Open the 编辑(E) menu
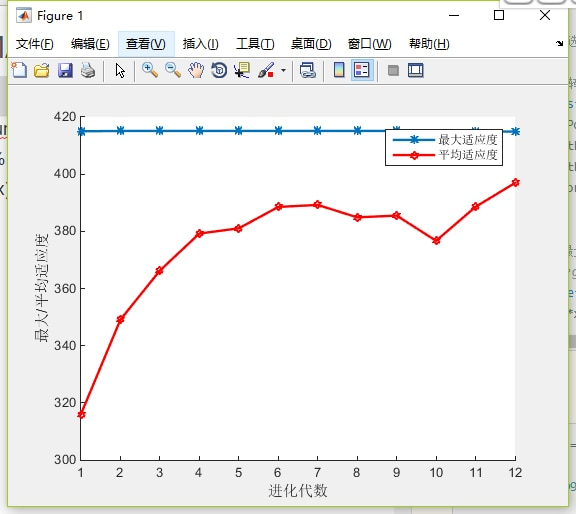576x514 pixels. (90, 44)
